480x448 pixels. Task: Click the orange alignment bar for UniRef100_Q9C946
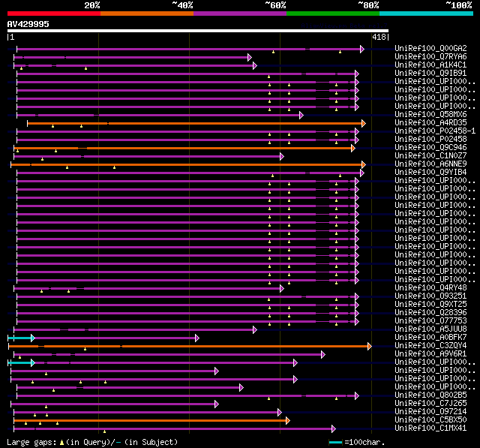183,149
